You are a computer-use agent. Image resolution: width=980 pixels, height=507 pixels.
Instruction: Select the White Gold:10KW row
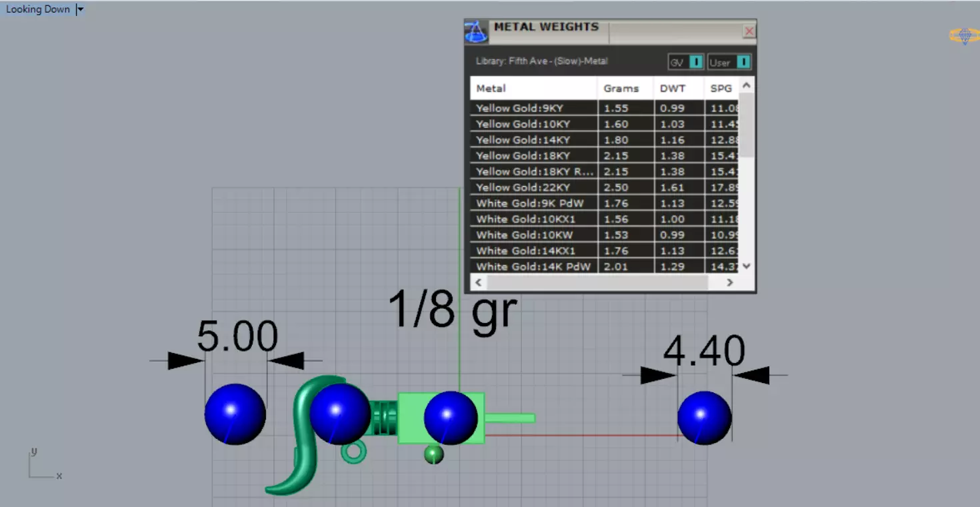(605, 235)
